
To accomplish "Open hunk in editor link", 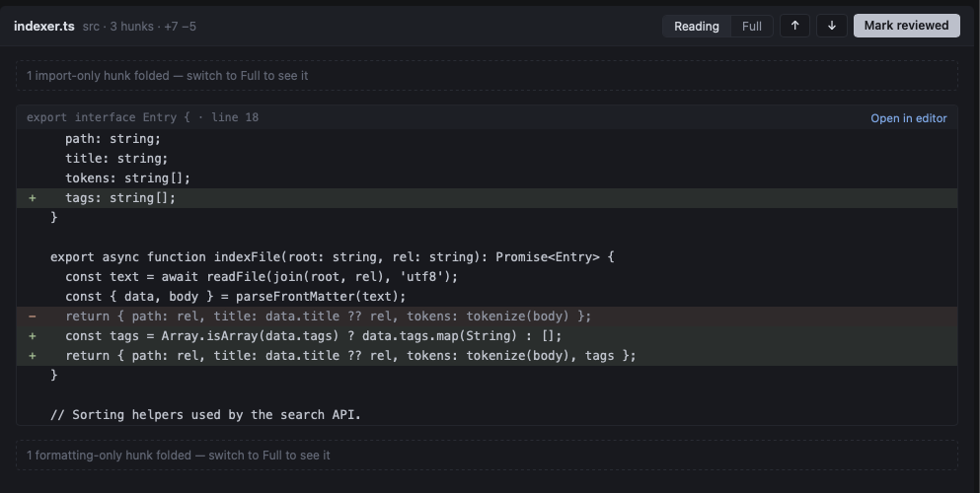I will pyautogui.click(x=909, y=118).
